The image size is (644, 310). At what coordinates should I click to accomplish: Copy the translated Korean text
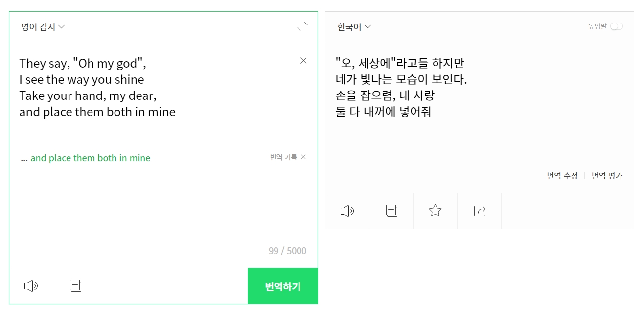[391, 211]
